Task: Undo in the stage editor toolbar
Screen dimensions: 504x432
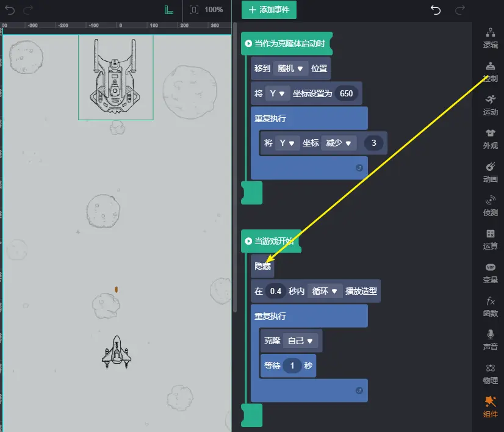Action: [10, 10]
